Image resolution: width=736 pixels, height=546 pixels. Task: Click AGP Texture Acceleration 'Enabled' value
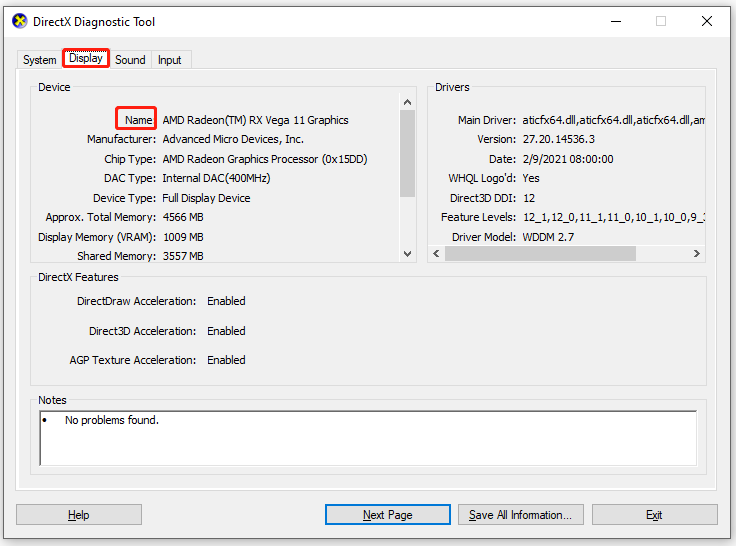(x=226, y=360)
